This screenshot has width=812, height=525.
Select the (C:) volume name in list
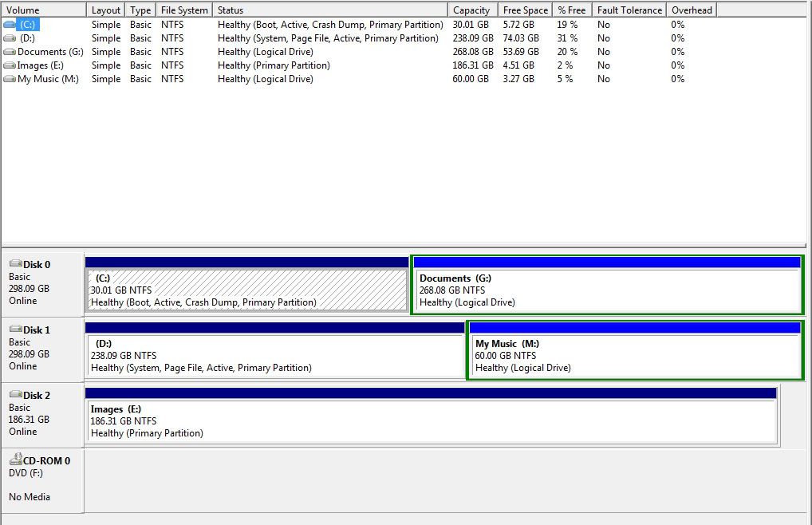(27, 24)
